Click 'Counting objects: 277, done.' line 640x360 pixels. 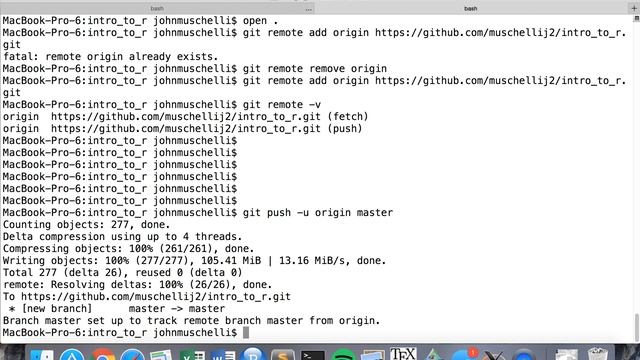87,224
